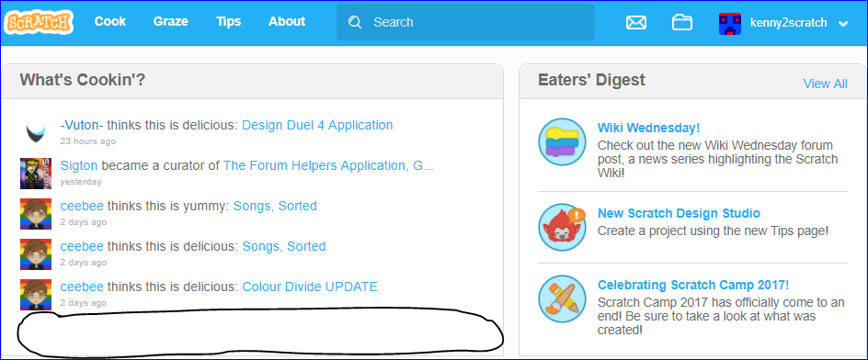868x360 pixels.
Task: Open View All in Eaters' Digest
Action: 825,84
